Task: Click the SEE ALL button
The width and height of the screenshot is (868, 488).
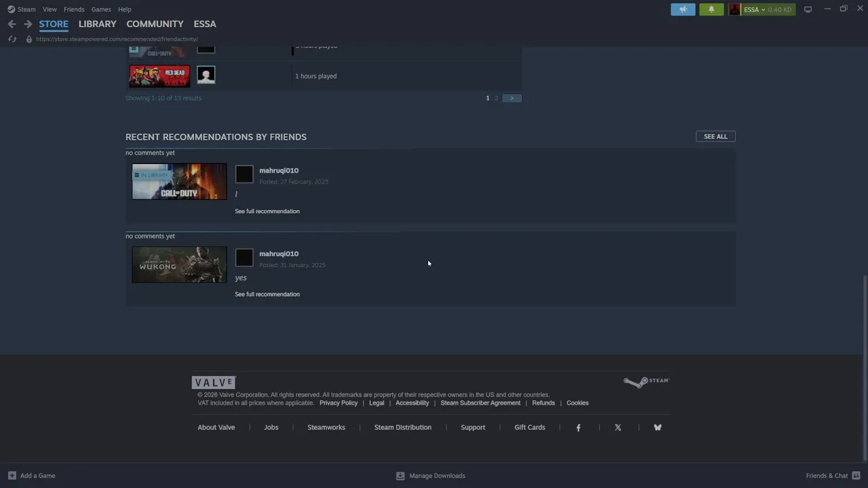Action: [x=715, y=136]
